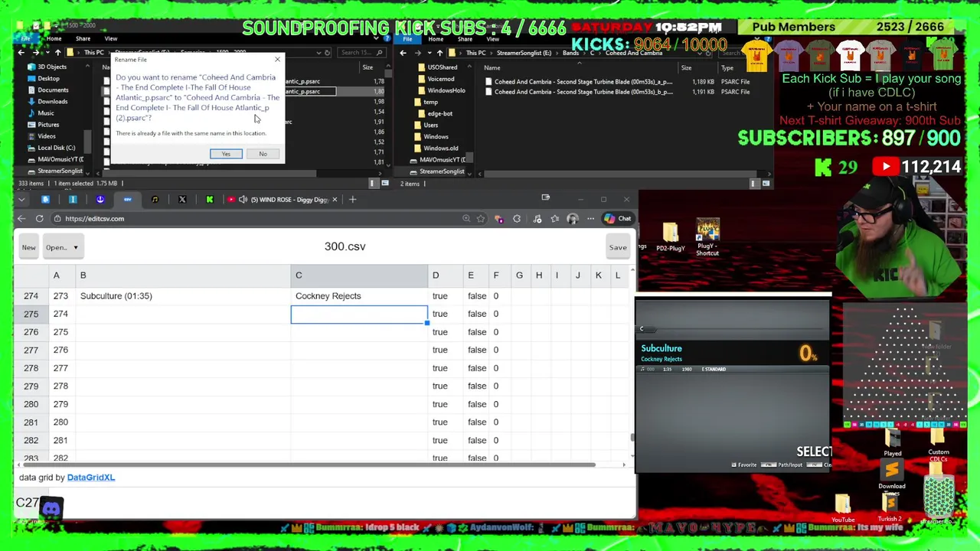Viewport: 980px width, 551px height.
Task: Open the DataGridXL link
Action: (x=90, y=478)
